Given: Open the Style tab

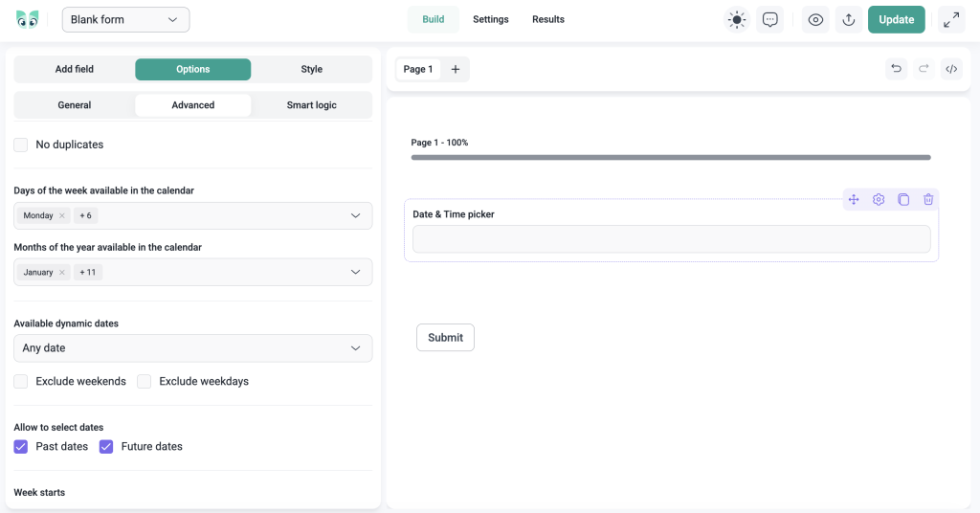Looking at the screenshot, I should click(311, 69).
